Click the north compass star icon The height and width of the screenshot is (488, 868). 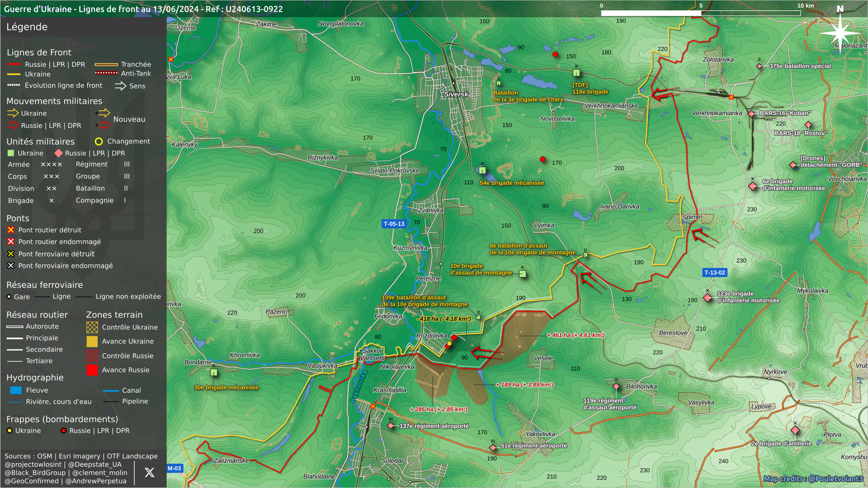click(x=840, y=33)
